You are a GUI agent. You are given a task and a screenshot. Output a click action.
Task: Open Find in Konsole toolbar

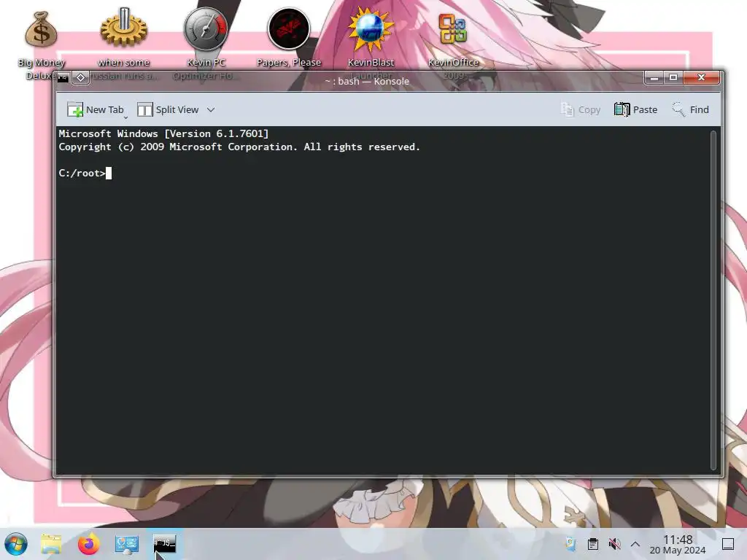pyautogui.click(x=690, y=109)
